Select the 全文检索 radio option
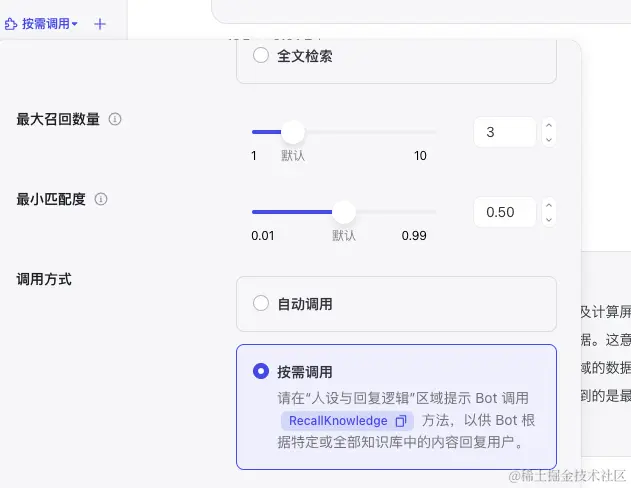 [262, 56]
